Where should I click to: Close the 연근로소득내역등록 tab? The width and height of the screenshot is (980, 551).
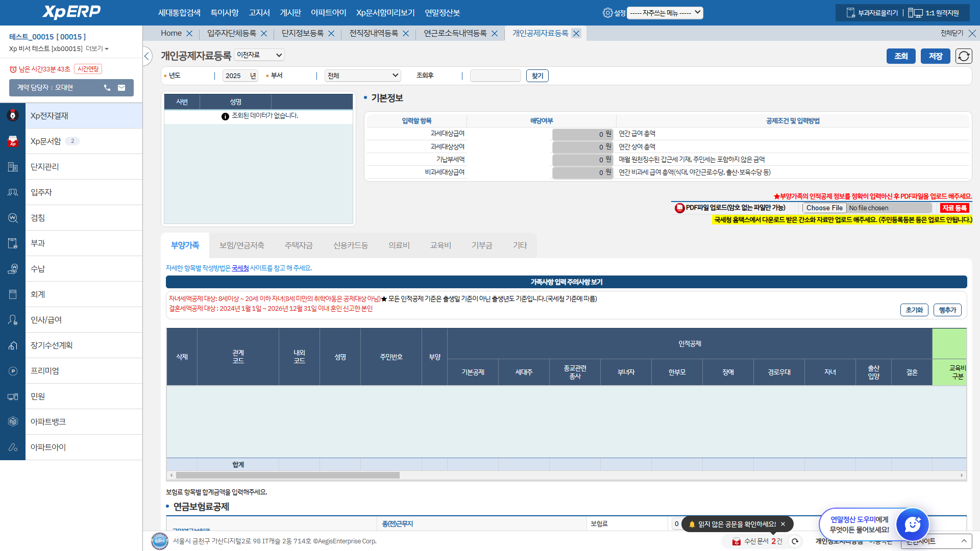coord(495,34)
